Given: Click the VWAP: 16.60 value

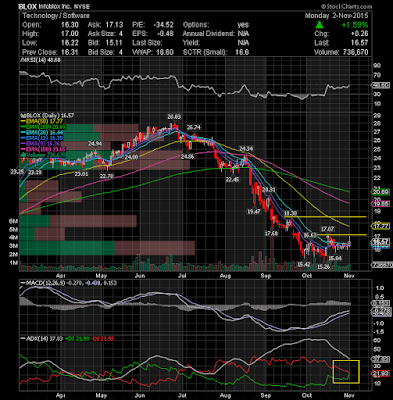Looking at the screenshot, I should [165, 52].
